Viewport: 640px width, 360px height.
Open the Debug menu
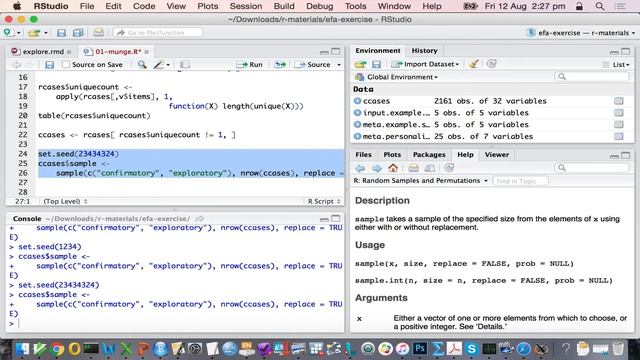pos(320,6)
